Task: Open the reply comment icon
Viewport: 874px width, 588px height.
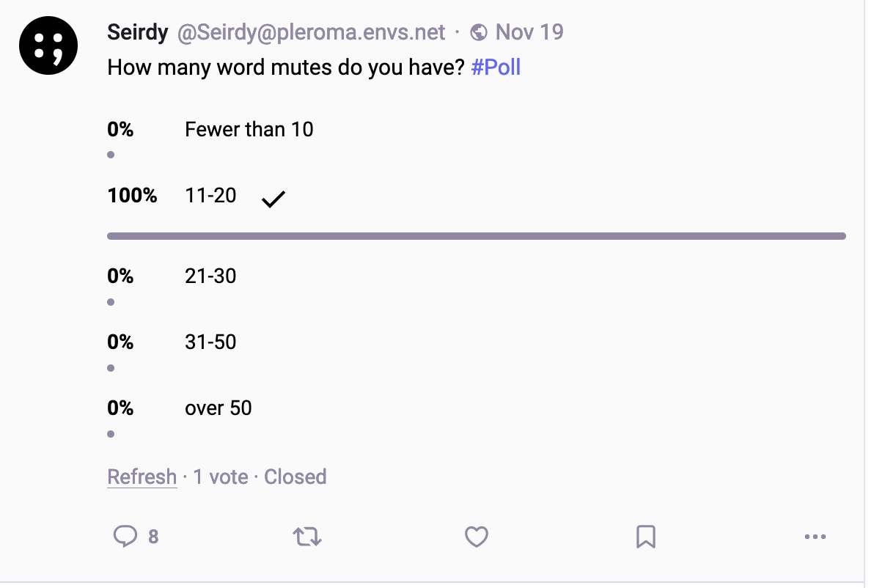Action: [125, 537]
